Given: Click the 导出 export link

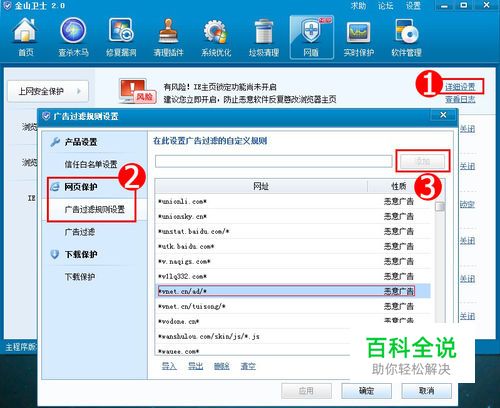Looking at the screenshot, I should click(195, 366).
